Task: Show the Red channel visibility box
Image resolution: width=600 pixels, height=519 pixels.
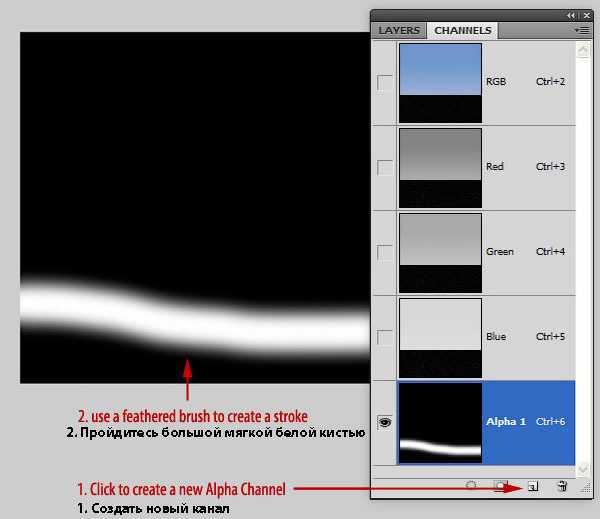Action: coord(385,167)
